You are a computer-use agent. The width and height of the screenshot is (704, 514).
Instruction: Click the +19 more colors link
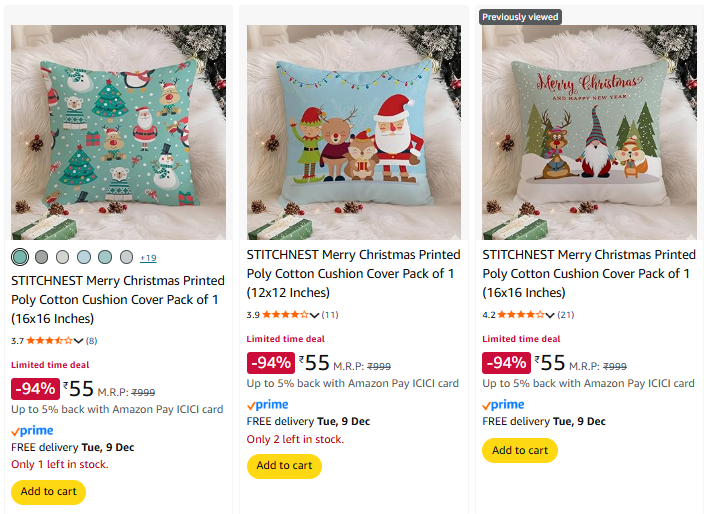[x=148, y=258]
